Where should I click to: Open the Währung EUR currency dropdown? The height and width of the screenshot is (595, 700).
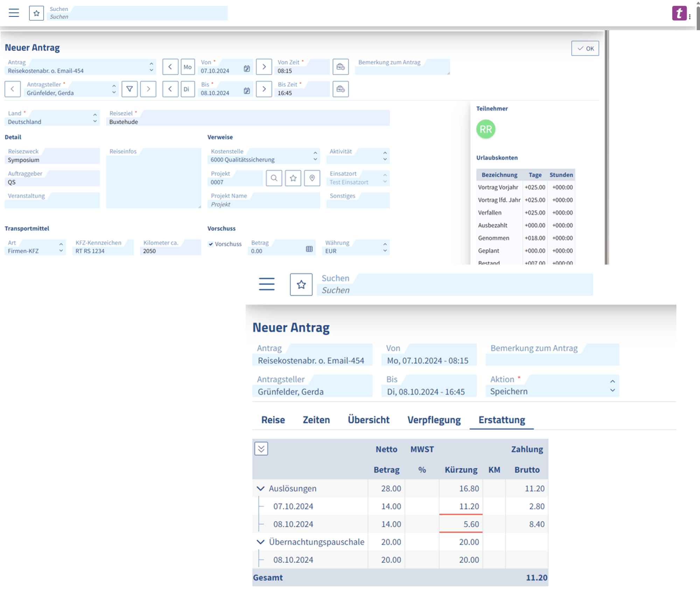point(384,248)
